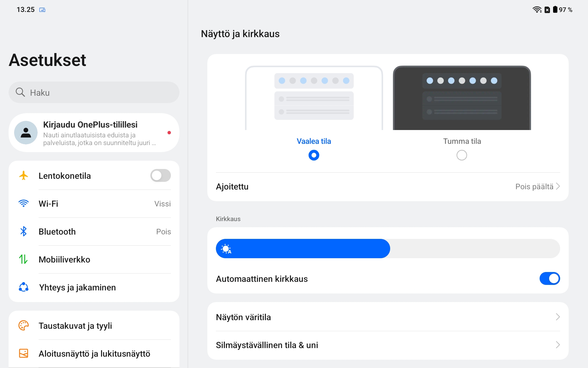The image size is (588, 368).
Task: Click the Aloitusnäyttö ja lukitusnäyttö icon
Action: tap(24, 353)
